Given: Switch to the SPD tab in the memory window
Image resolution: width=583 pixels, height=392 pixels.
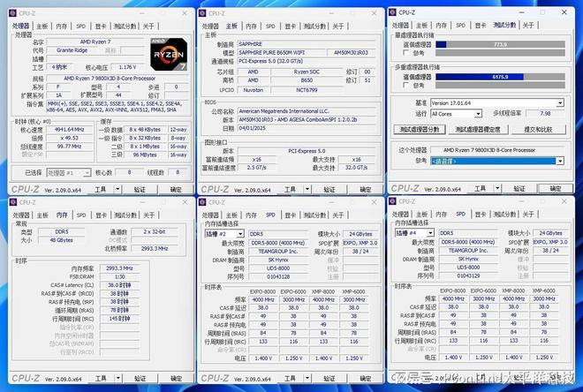Looking at the screenshot, I should pos(81,215).
